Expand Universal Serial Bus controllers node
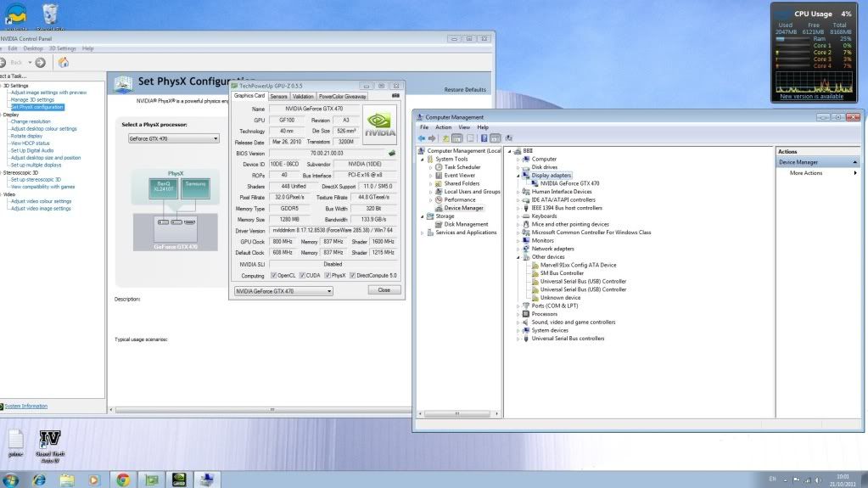The image size is (868, 488). [x=518, y=339]
